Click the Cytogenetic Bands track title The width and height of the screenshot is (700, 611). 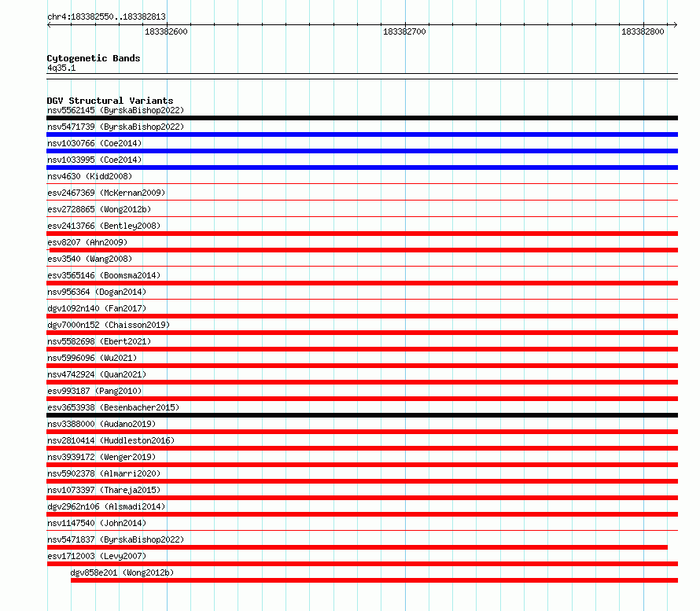pos(94,58)
